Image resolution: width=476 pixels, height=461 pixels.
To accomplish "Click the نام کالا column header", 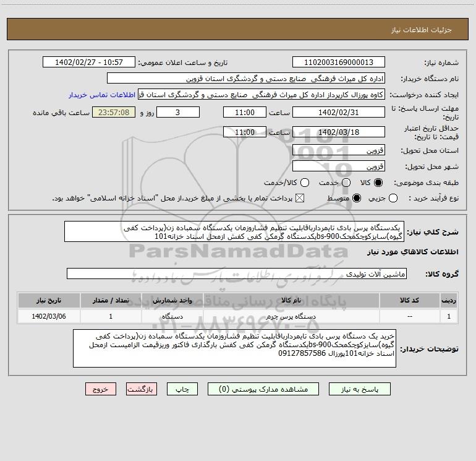I will (x=291, y=301).
